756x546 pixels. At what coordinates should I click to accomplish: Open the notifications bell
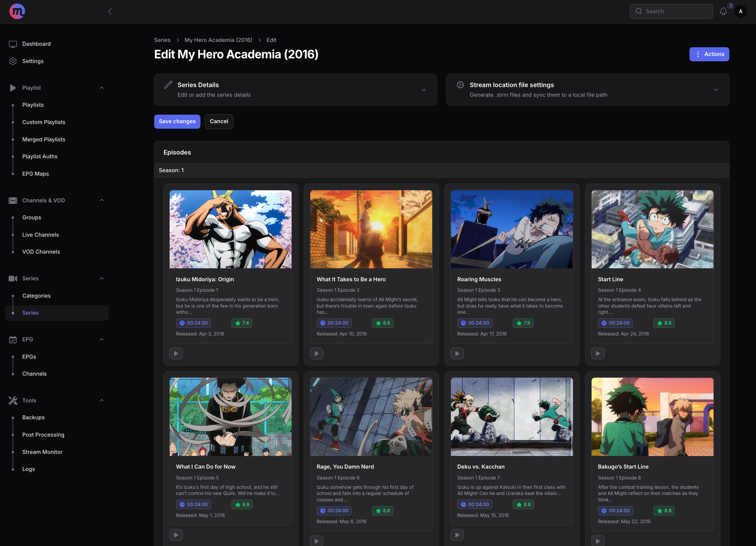tap(723, 11)
